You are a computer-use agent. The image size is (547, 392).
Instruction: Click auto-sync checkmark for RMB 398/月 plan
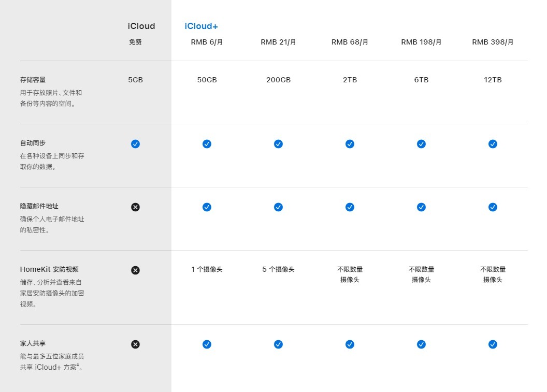click(x=493, y=144)
